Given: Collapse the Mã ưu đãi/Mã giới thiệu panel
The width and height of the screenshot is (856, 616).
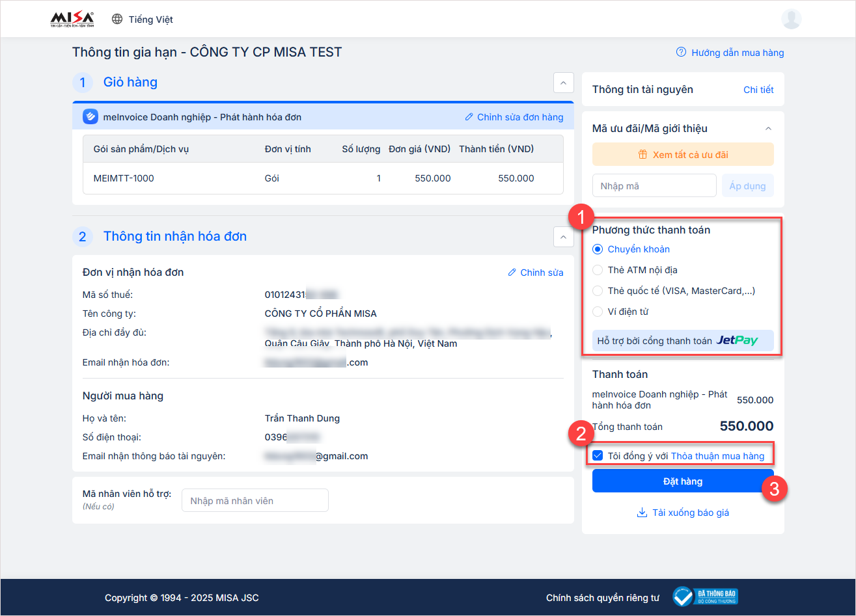Looking at the screenshot, I should [x=768, y=129].
